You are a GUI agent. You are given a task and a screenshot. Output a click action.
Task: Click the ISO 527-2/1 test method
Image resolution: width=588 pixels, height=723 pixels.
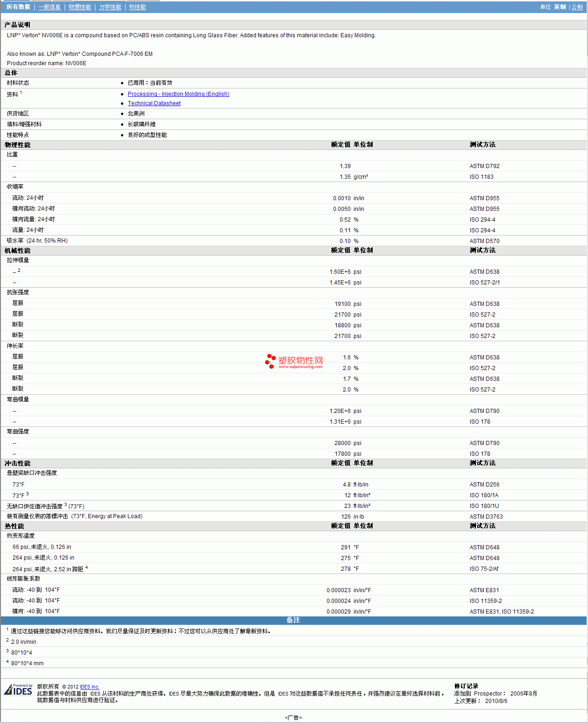pos(485,283)
